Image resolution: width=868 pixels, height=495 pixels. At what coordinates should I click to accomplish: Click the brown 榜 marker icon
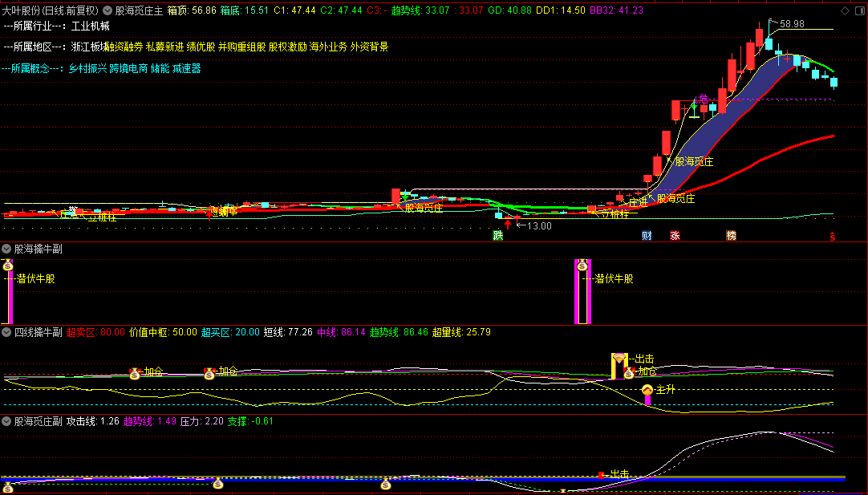click(731, 236)
